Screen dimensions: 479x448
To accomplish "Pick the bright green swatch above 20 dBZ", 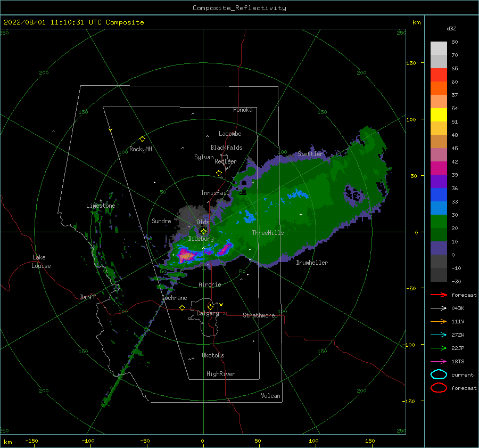I will click(439, 222).
